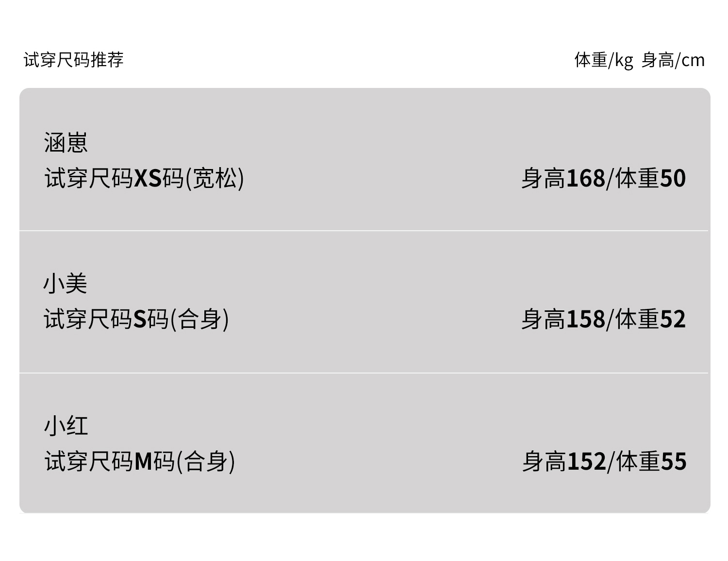The image size is (728, 561).
Task: Click the (合身) label in 小红's row
Action: [206, 461]
